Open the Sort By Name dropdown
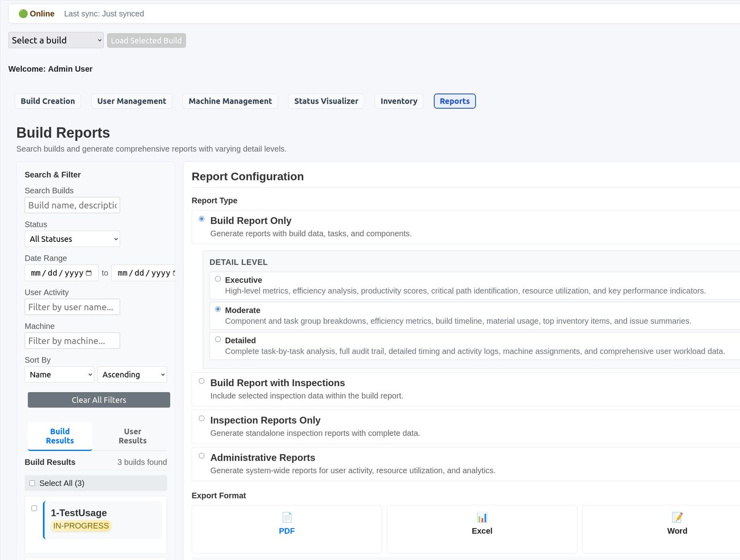The image size is (740, 560). tap(59, 375)
